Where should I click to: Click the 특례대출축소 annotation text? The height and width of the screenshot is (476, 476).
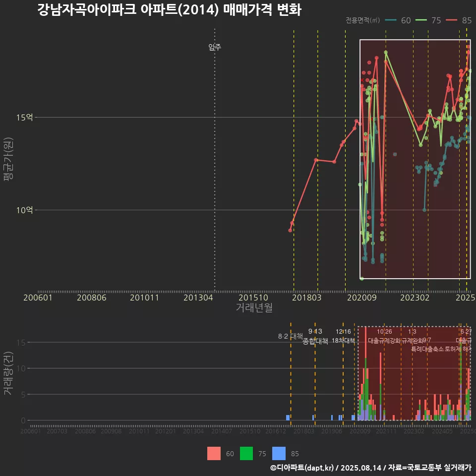coord(428,349)
